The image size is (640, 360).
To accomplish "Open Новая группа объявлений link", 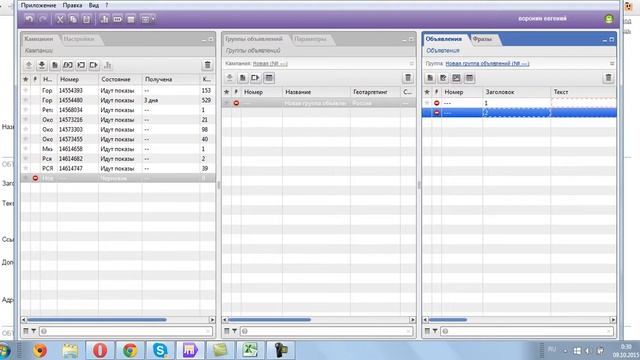I will 487,63.
